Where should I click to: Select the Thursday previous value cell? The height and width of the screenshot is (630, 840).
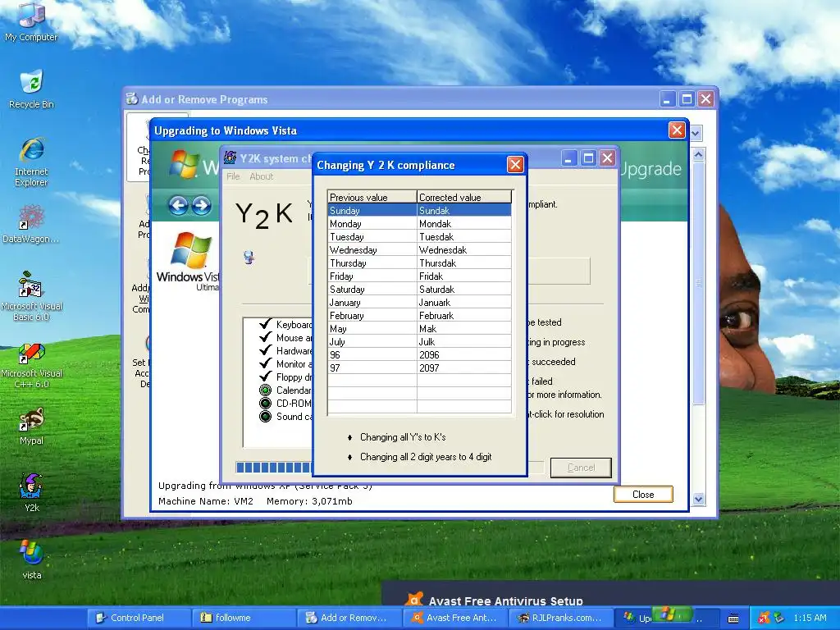pos(372,263)
